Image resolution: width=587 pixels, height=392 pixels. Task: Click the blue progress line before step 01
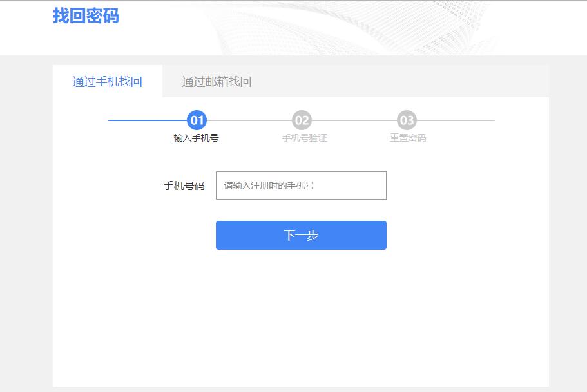[x=148, y=120]
